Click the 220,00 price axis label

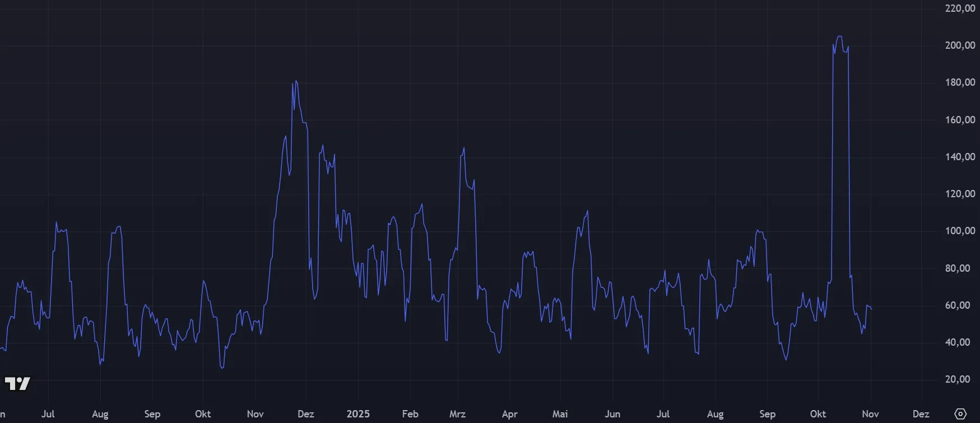click(960, 8)
